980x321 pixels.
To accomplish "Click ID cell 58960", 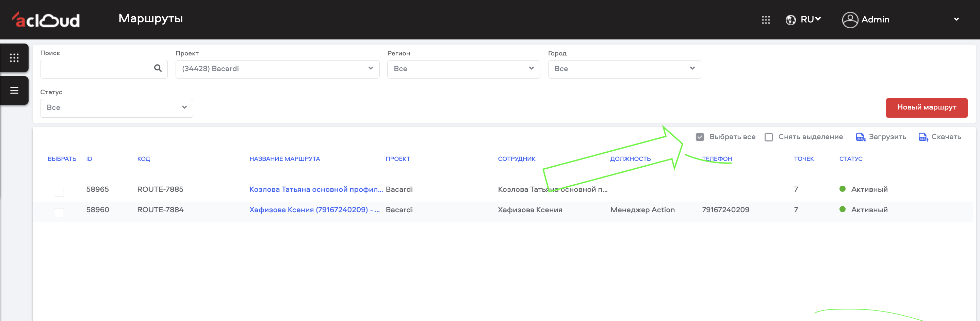I will [97, 210].
